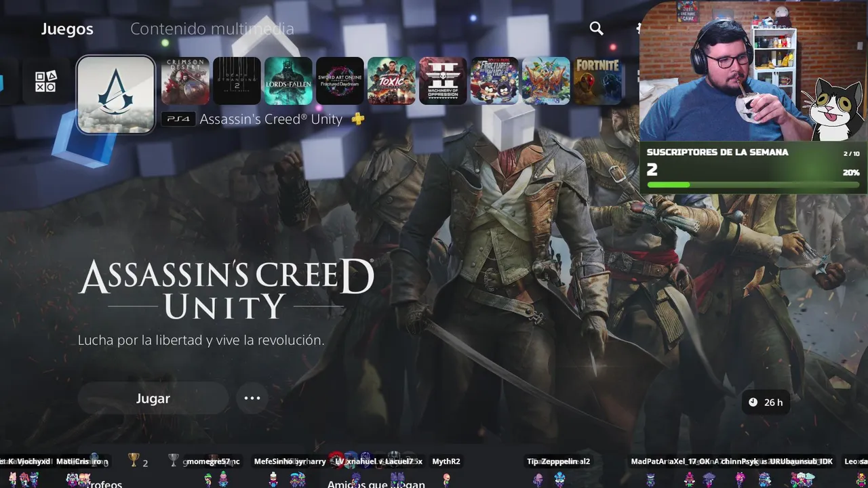This screenshot has height=488, width=868.
Task: Open the search magnifier icon
Action: click(596, 28)
